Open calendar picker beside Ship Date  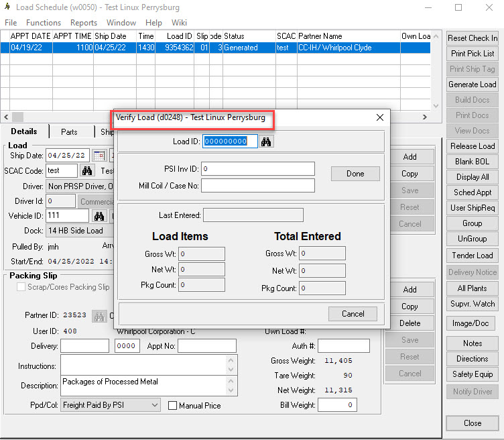click(x=99, y=156)
